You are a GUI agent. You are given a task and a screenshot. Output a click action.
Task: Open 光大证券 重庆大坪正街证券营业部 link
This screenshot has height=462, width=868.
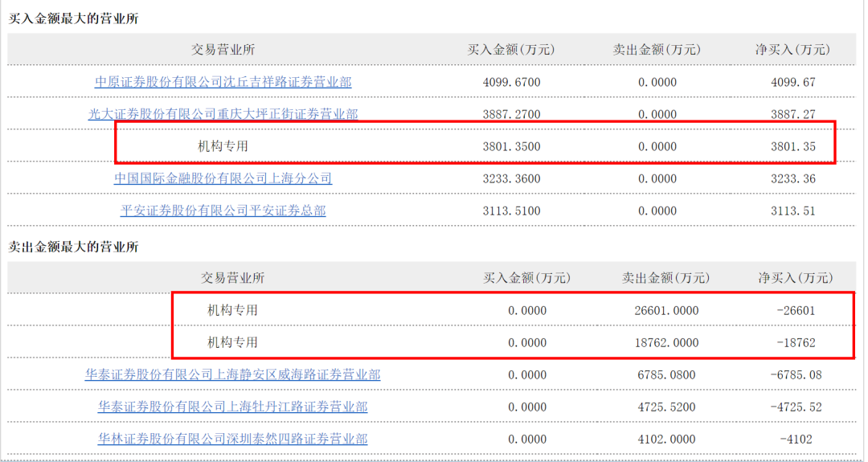click(223, 114)
